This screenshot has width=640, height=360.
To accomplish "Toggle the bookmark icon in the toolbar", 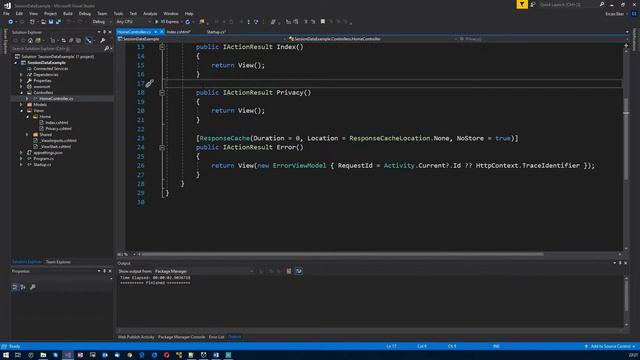I will coord(323,22).
